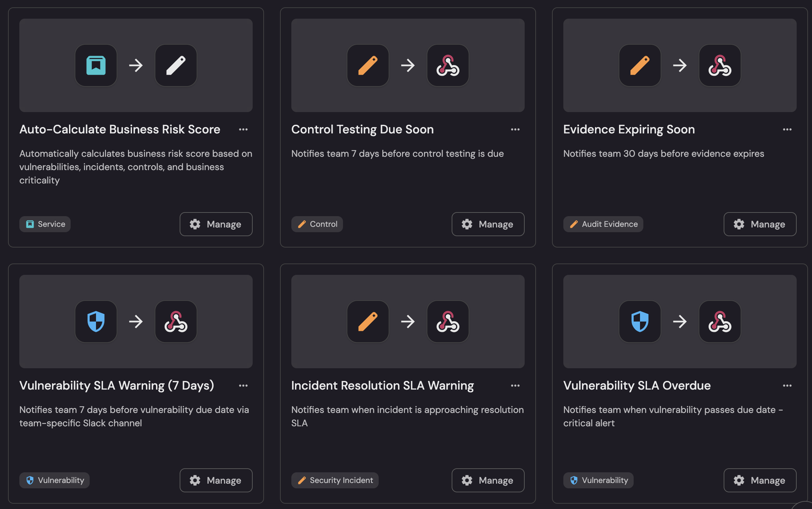This screenshot has width=812, height=509.
Task: Click Manage on Vulnerability SLA Warning card
Action: click(216, 480)
